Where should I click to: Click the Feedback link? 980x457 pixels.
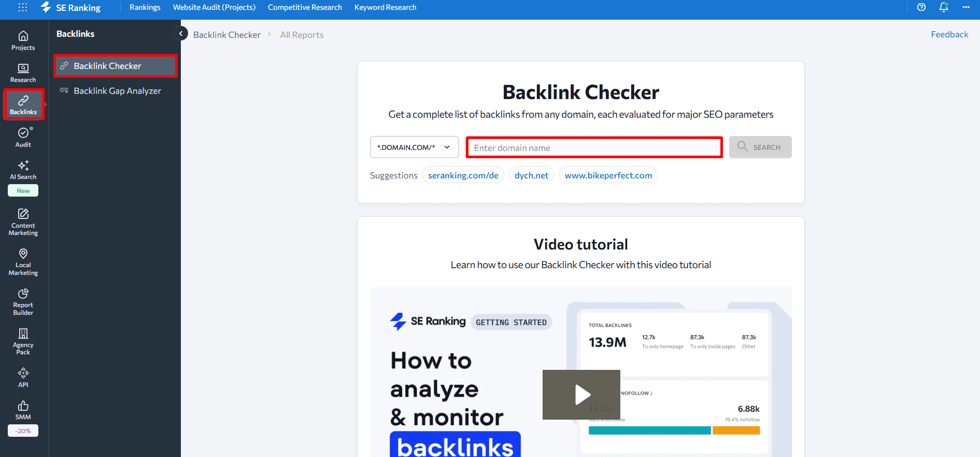coord(949,34)
